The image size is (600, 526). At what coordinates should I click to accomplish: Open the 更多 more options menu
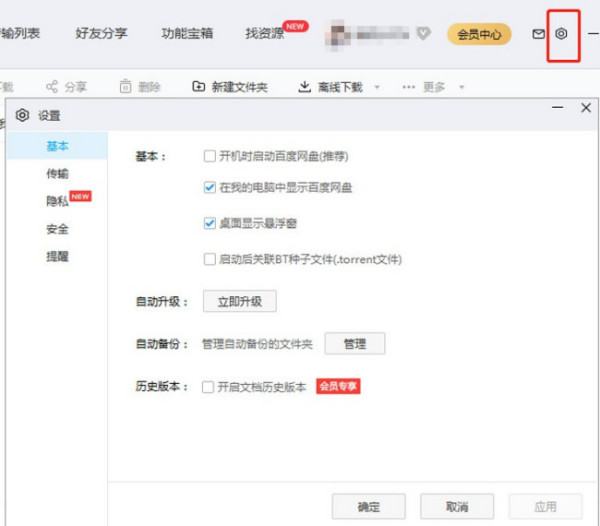pyautogui.click(x=423, y=87)
